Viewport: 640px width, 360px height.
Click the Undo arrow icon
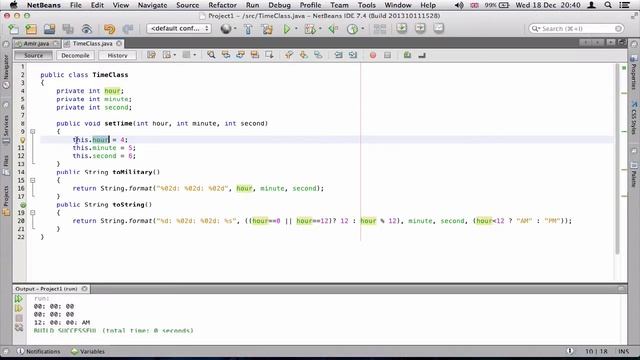point(109,29)
